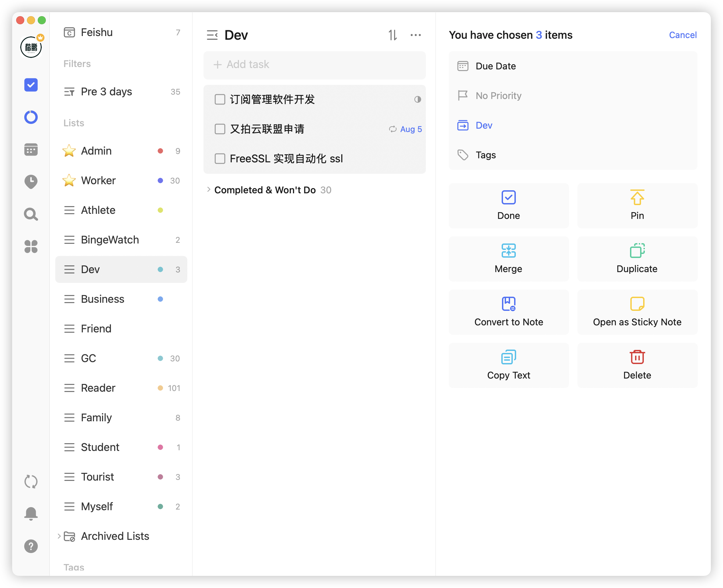Click the sync icon in the sidebar

coord(31,481)
